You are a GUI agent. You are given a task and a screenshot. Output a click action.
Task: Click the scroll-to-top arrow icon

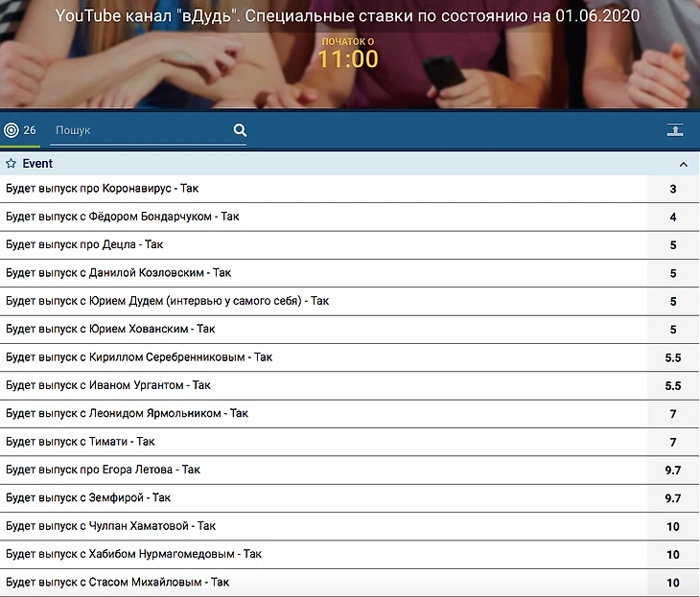pos(675,130)
